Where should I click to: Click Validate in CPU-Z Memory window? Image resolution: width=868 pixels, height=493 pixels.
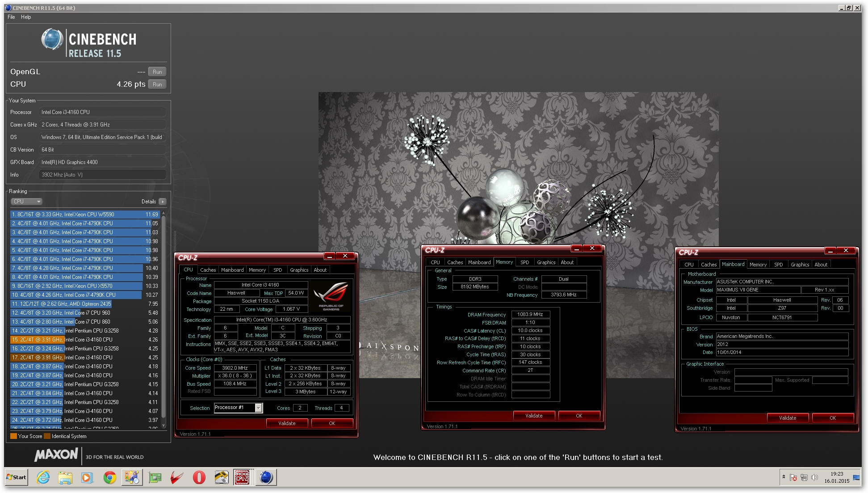click(x=534, y=416)
